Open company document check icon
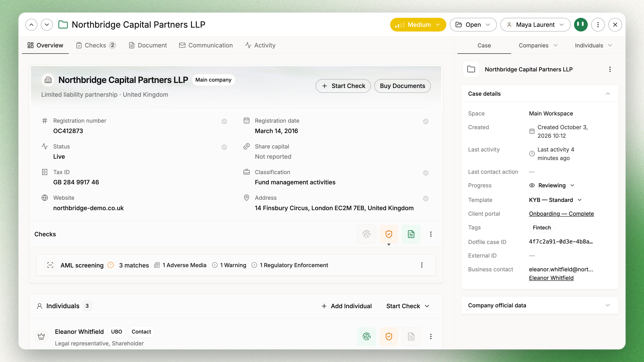Image resolution: width=644 pixels, height=362 pixels. point(411,234)
